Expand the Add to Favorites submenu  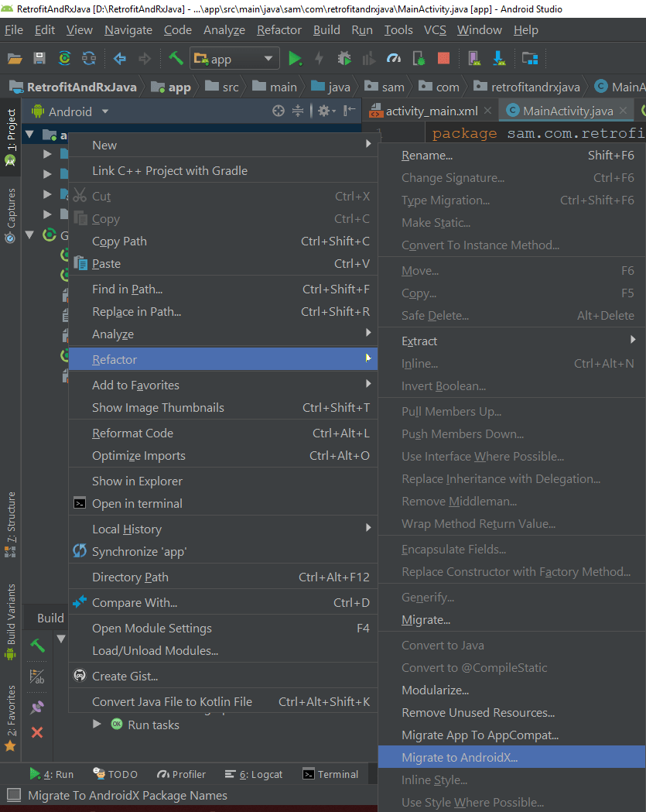coord(223,385)
